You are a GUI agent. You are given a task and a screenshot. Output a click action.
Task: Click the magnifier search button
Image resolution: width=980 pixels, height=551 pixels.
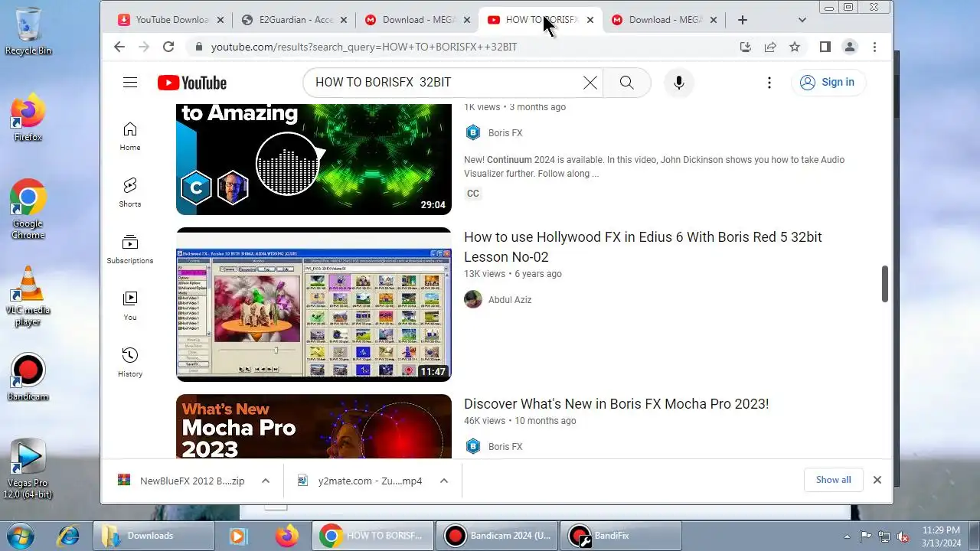point(627,83)
